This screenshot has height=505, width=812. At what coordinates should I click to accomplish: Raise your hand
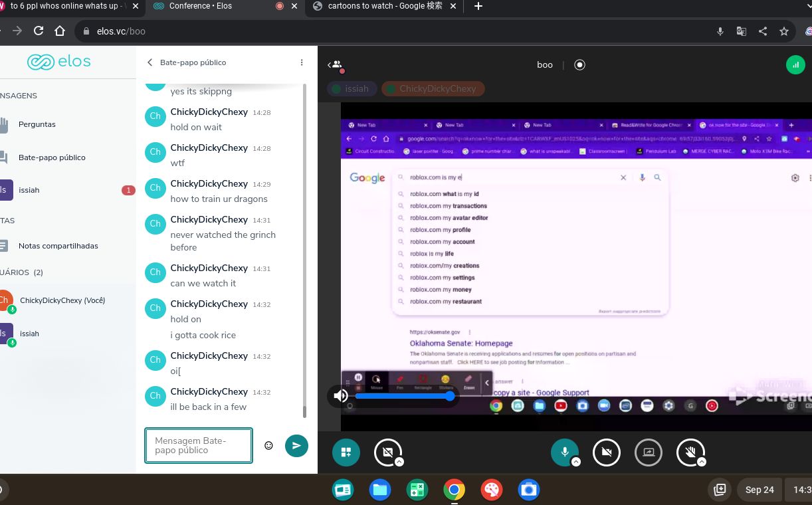(690, 453)
